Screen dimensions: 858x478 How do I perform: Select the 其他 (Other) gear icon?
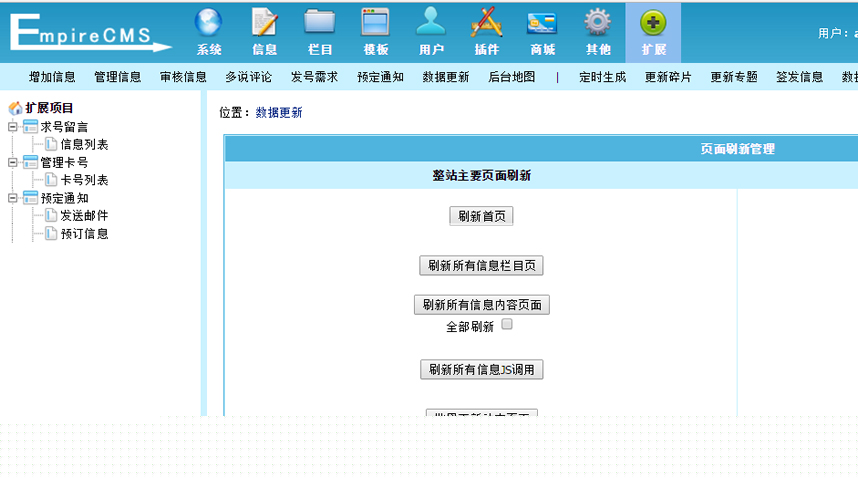tap(598, 22)
